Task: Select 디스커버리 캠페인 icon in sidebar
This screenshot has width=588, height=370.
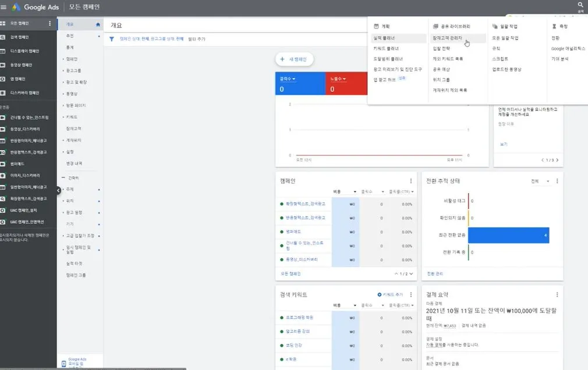Action: [3, 92]
